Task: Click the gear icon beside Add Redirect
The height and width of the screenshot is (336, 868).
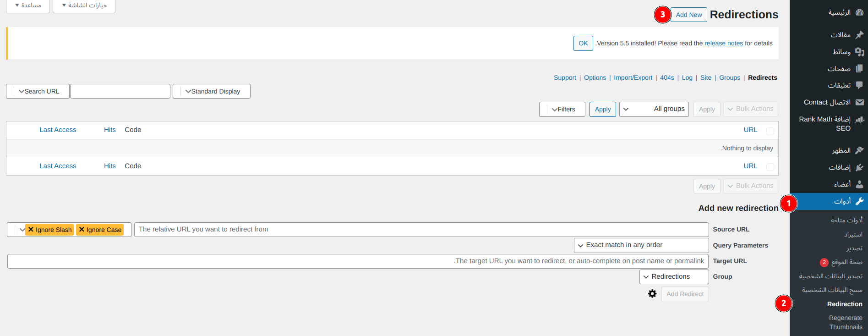Action: [652, 294]
